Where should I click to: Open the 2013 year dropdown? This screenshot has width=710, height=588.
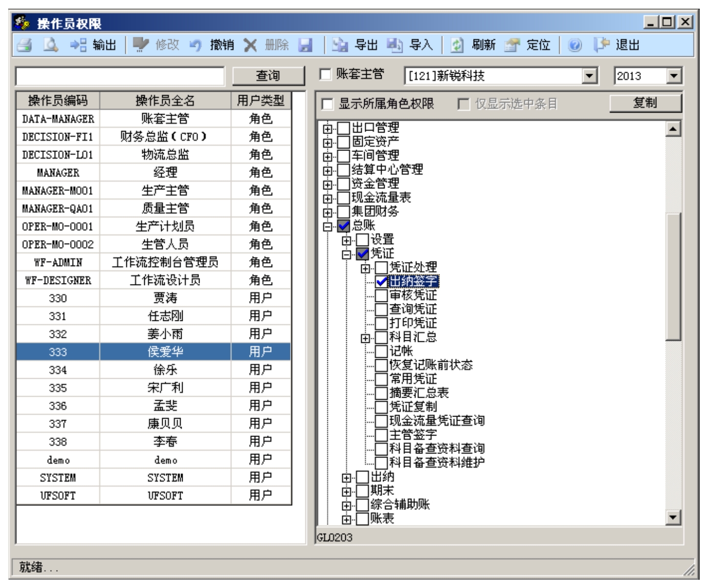[674, 76]
